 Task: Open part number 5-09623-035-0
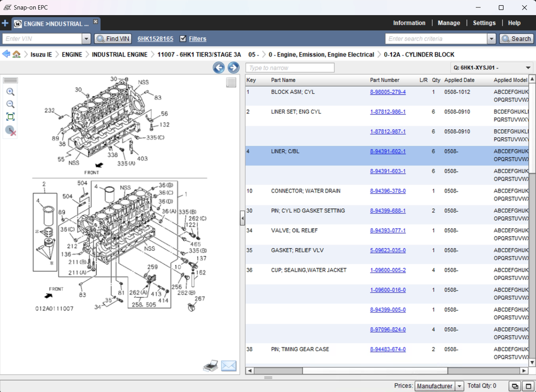[x=388, y=251]
